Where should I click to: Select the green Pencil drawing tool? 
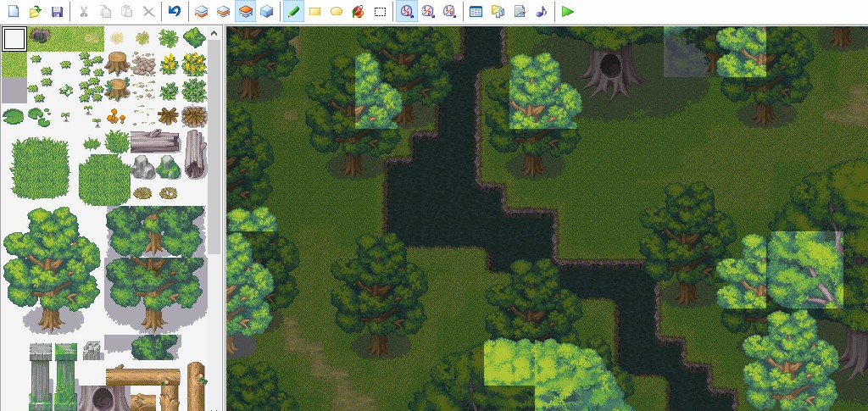pos(293,11)
